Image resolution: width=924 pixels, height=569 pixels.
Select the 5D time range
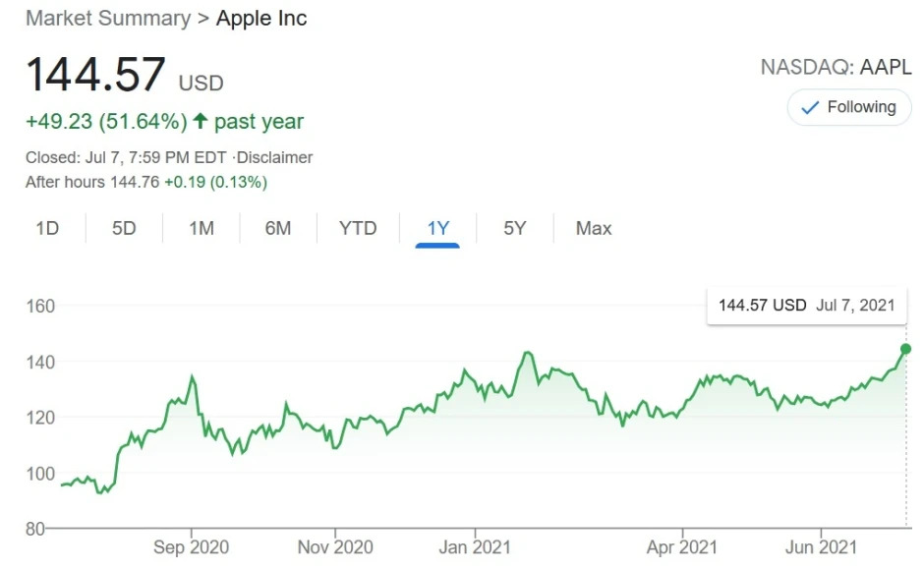tap(124, 227)
